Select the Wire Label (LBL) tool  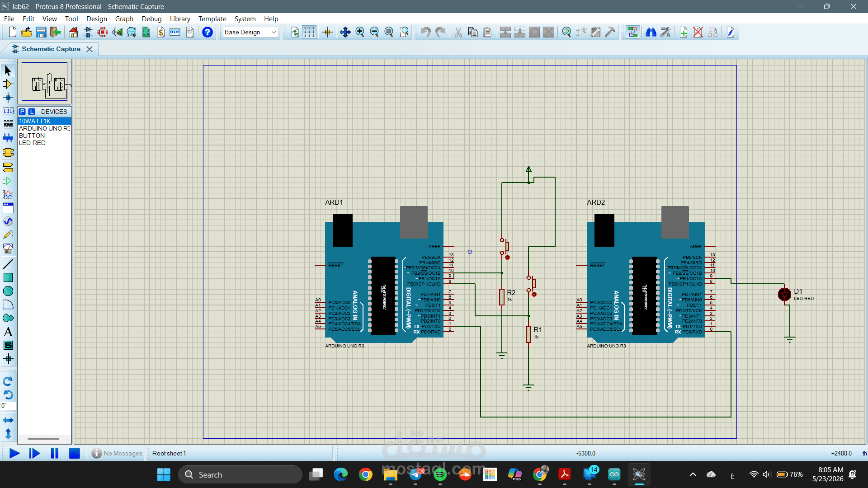8,111
